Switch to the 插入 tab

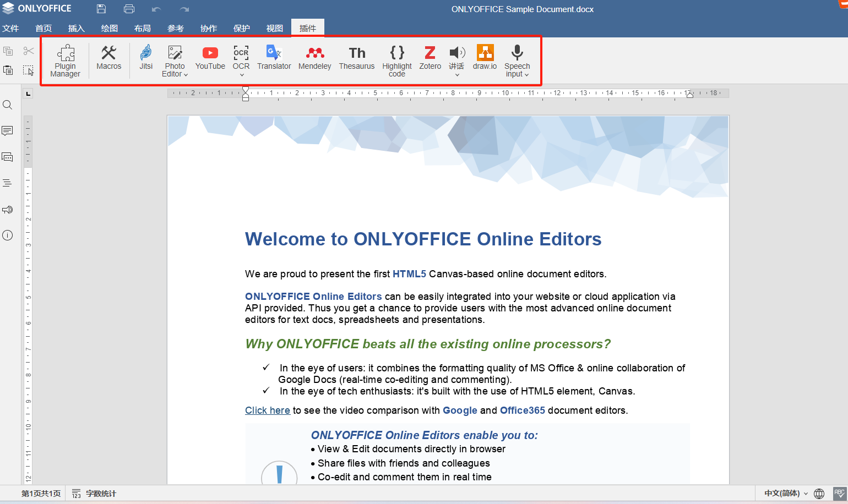[x=77, y=28]
